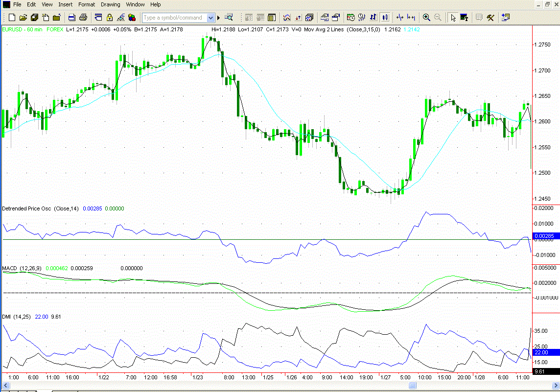Open the Help menu
Image resolution: width=560 pixels, height=392 pixels.
coord(155,4)
